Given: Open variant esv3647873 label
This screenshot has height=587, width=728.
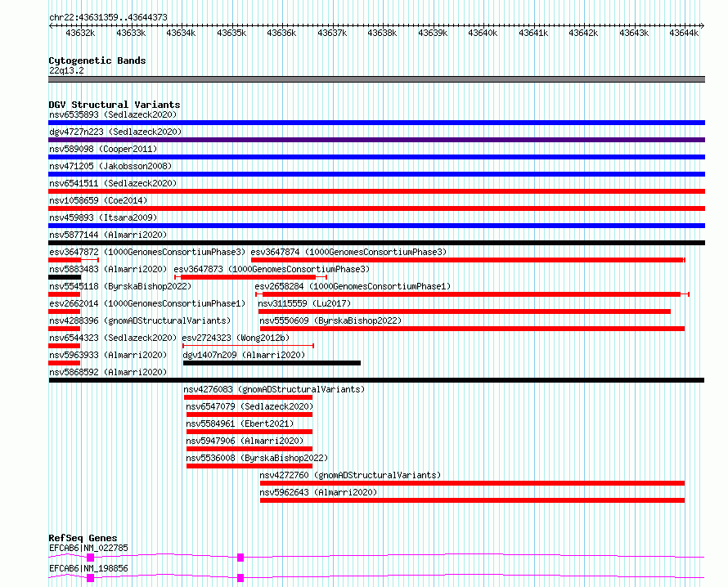Looking at the screenshot, I should coord(272,269).
